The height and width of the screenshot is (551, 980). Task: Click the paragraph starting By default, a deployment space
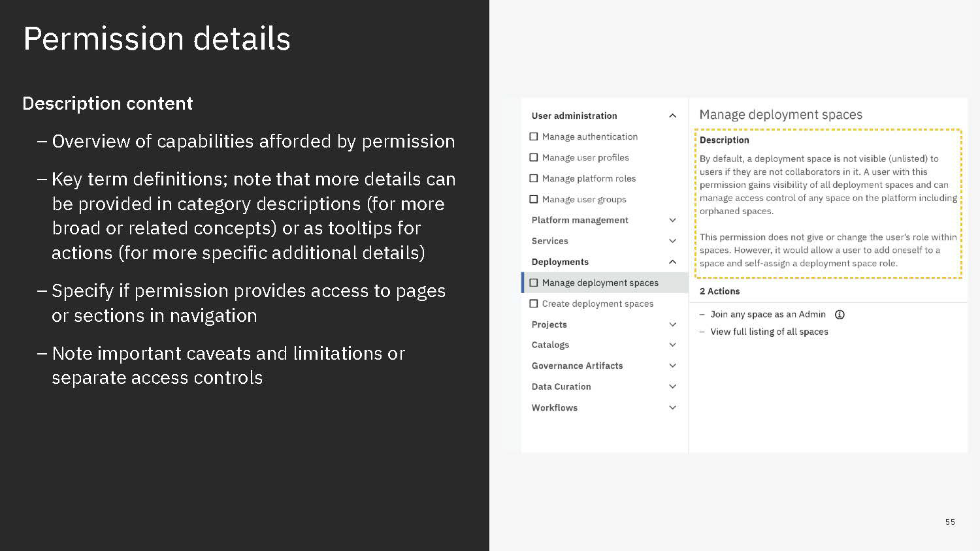(828, 185)
